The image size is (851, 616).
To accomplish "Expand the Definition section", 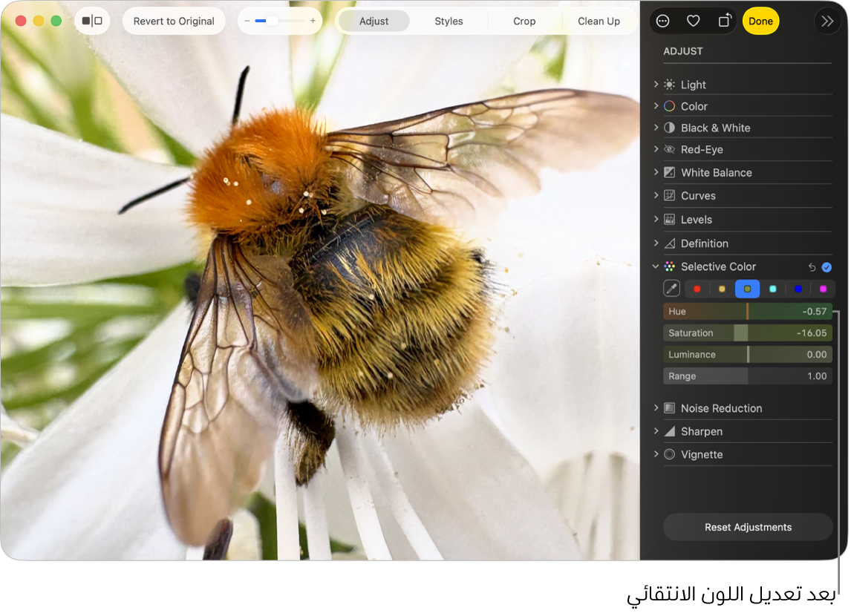I will tap(657, 244).
